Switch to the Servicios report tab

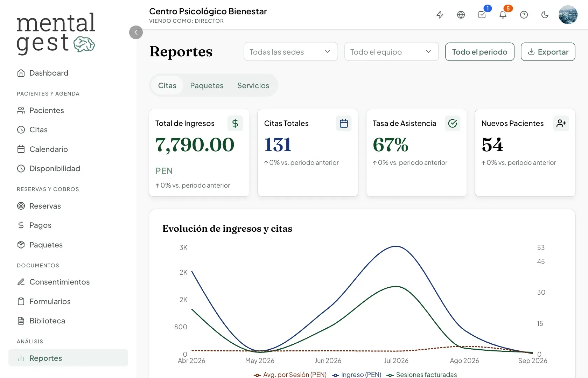(x=253, y=85)
